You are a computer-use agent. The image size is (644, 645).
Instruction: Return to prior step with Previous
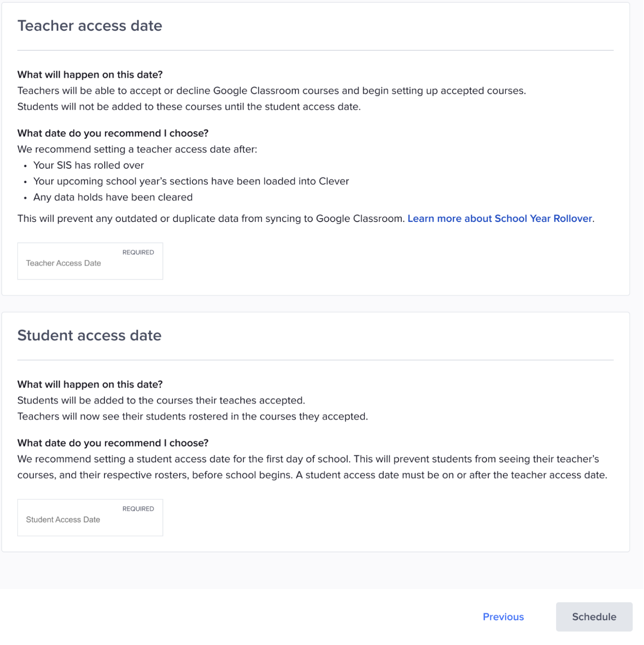[503, 616]
